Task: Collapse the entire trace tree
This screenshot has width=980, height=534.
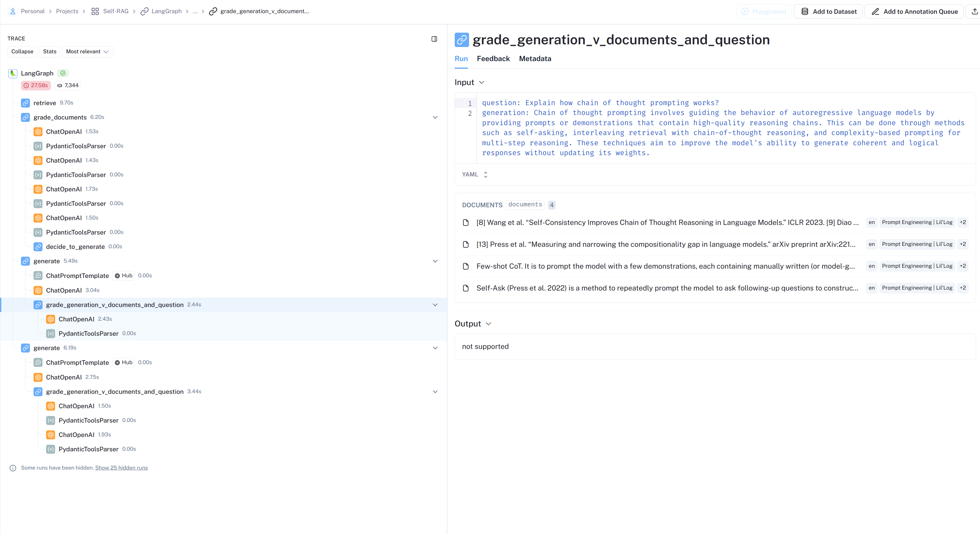Action: click(x=22, y=52)
